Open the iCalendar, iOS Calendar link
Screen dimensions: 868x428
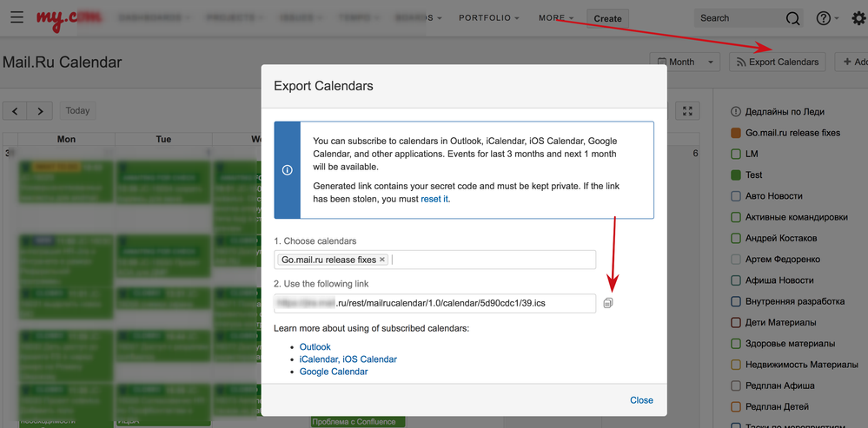pos(348,359)
